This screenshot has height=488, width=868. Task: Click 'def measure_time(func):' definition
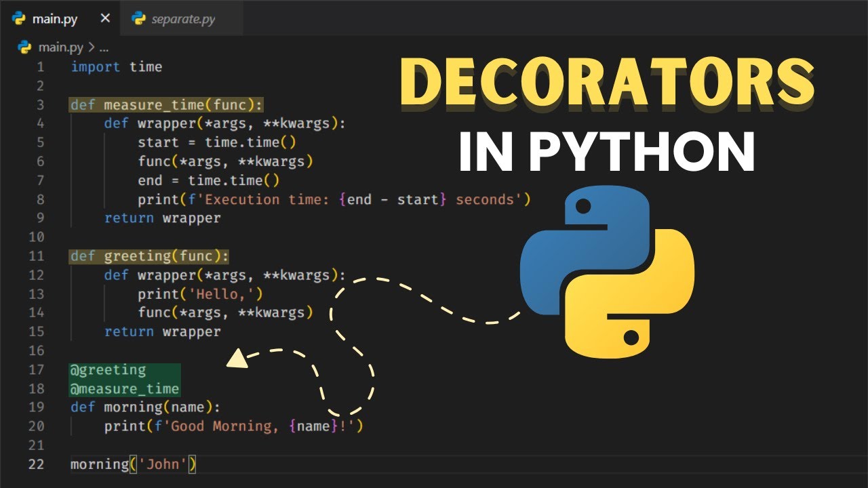[167, 104]
